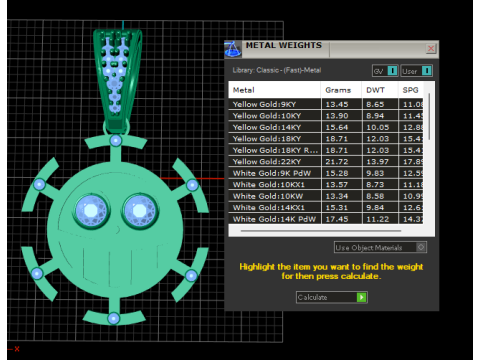Click the green arrow on Calculate
Screen dimensions: 480x360
point(361,297)
